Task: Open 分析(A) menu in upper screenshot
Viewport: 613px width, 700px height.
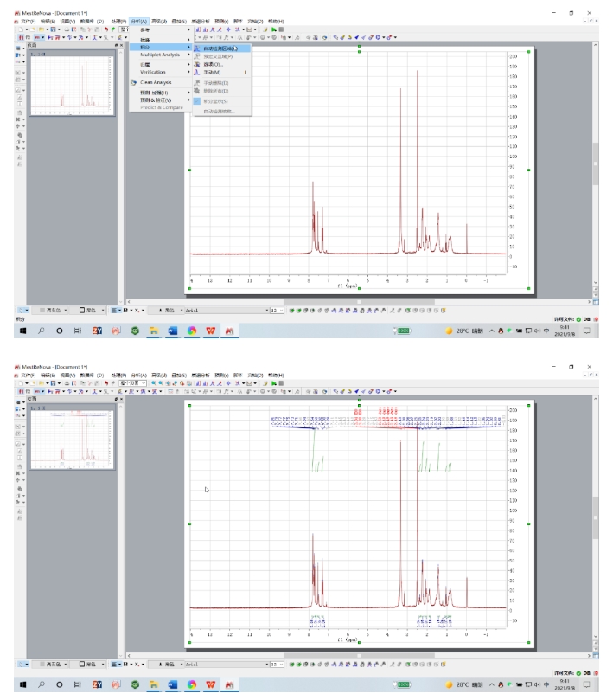Action: pyautogui.click(x=138, y=22)
